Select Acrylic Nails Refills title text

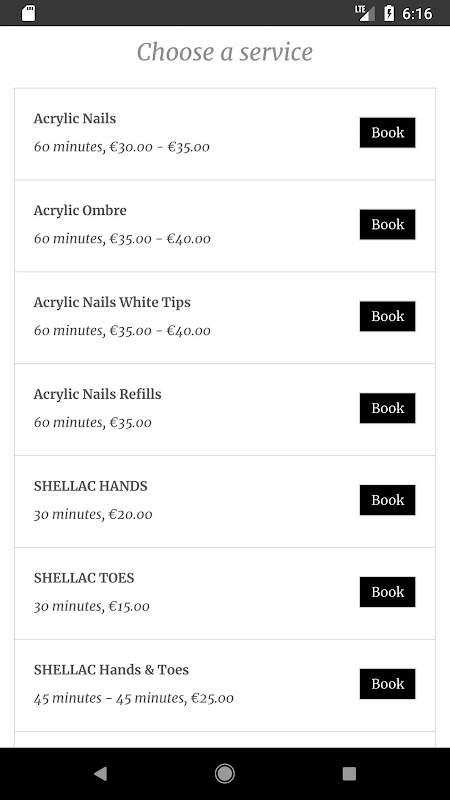97,394
